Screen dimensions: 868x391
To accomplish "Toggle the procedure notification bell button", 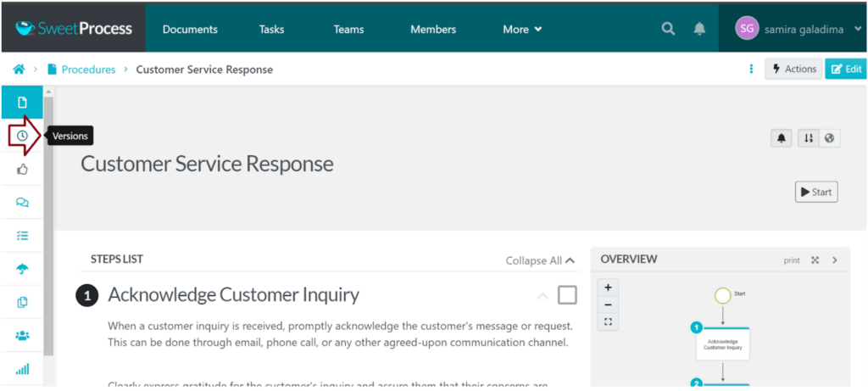I will click(x=781, y=138).
